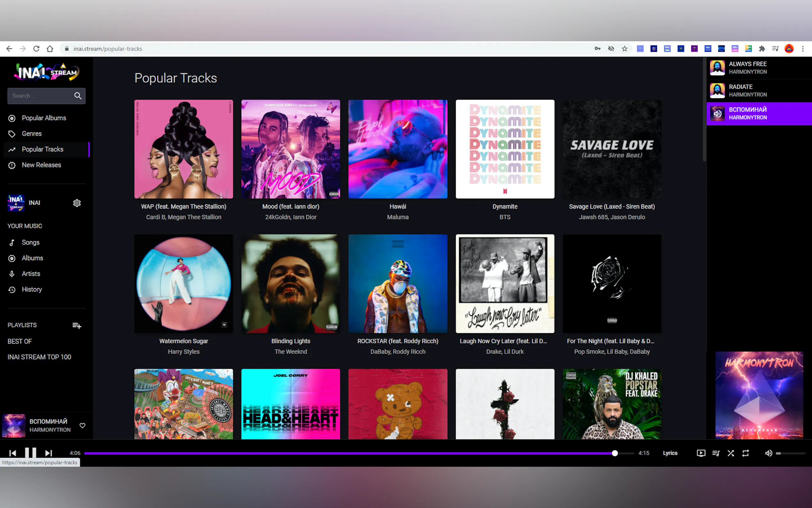The height and width of the screenshot is (508, 812).
Task: Toggle repeat mode
Action: (x=745, y=453)
